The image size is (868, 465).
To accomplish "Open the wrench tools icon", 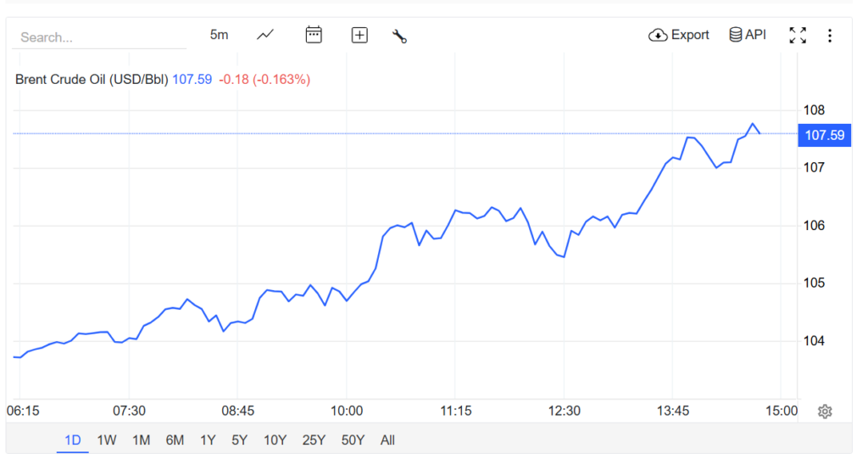I will 399,36.
